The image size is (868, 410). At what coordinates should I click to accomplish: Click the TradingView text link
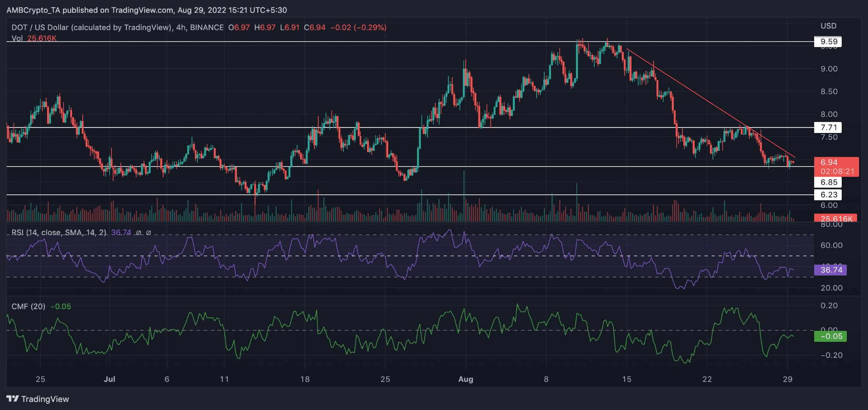(45, 399)
